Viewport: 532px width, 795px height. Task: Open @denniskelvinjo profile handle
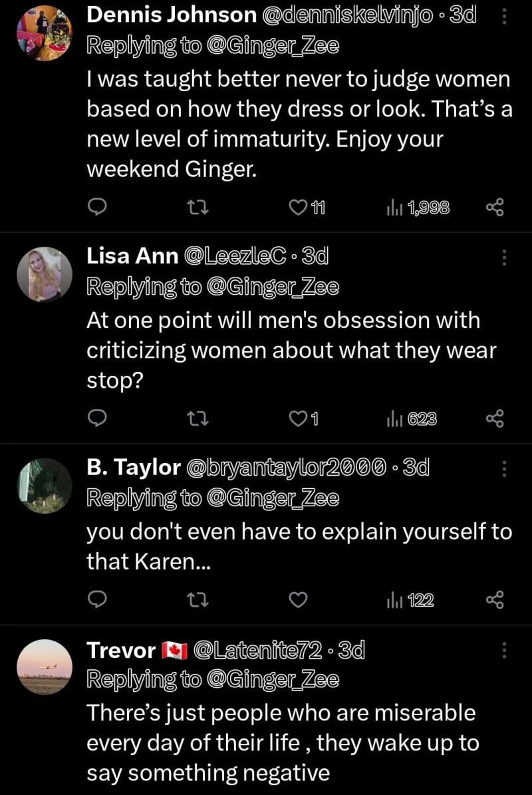[348, 16]
